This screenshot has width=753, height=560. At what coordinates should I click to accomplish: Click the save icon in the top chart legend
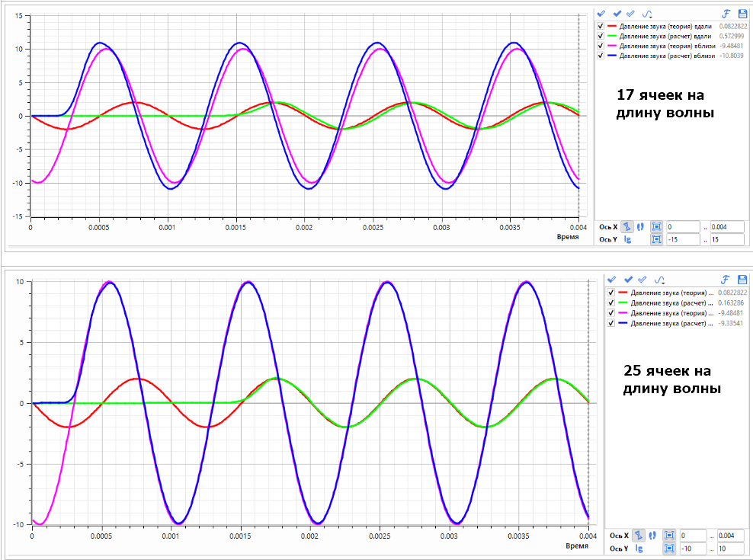(742, 14)
